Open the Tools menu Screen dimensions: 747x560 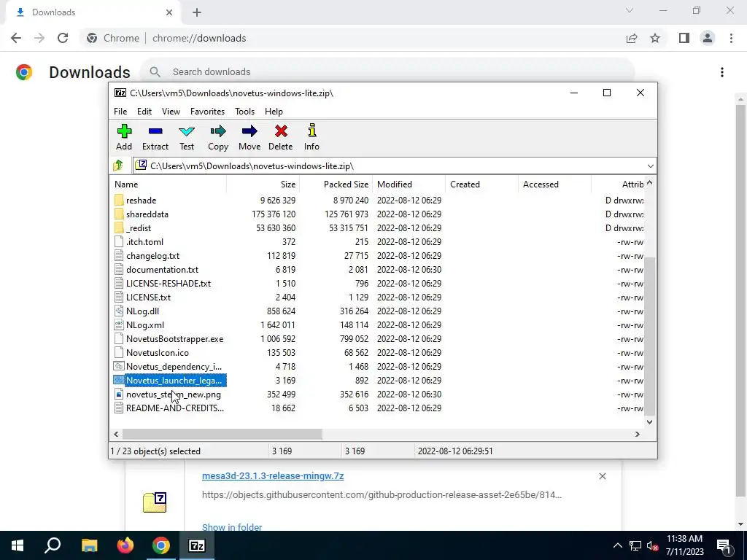pos(245,112)
